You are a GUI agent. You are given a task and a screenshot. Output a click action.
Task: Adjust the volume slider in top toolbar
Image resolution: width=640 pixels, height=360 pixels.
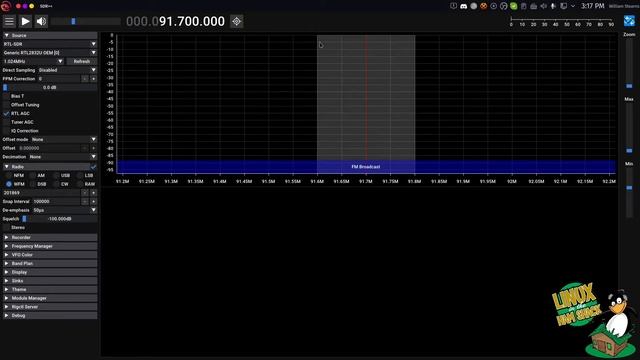click(x=86, y=21)
